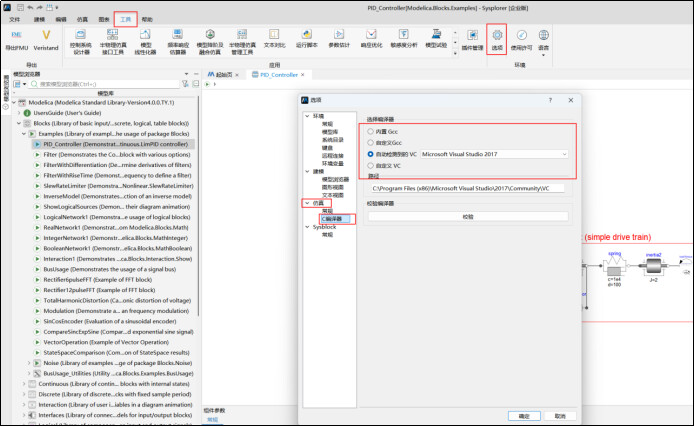Open the 建模 ribbon tab

[x=39, y=20]
